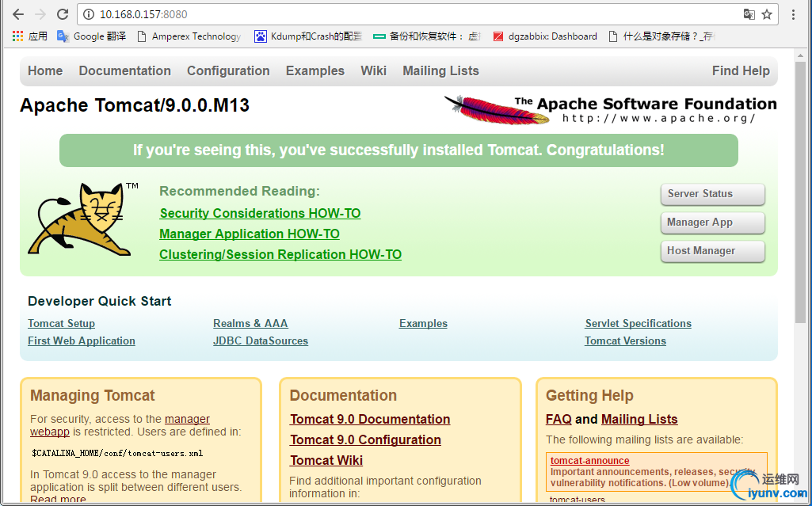This screenshot has height=506, width=812.
Task: Click the Server Status button
Action: [712, 194]
